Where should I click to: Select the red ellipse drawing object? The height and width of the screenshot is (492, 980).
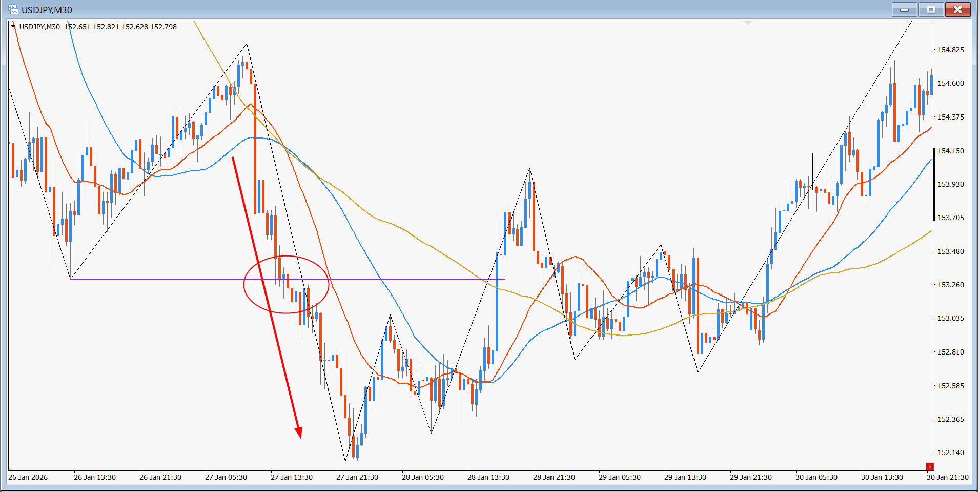point(244,285)
